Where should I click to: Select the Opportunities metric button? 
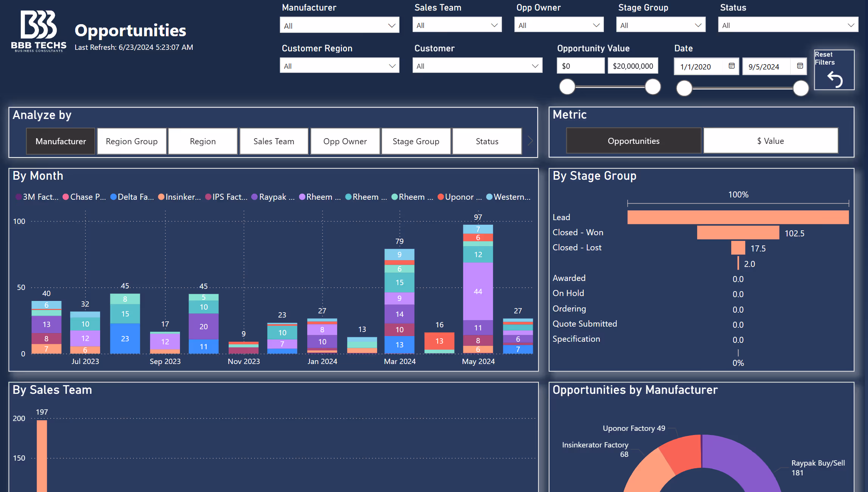click(x=633, y=141)
